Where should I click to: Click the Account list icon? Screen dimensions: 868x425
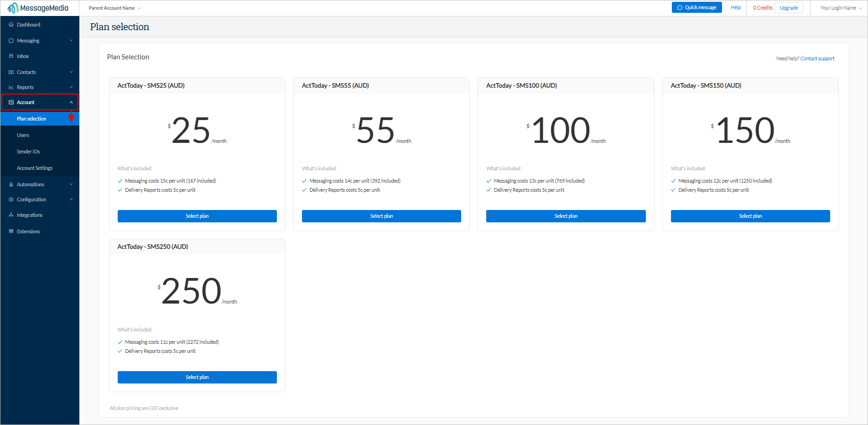11,102
